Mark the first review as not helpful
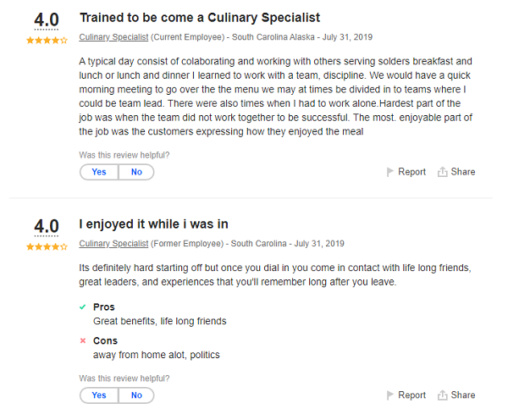 click(x=136, y=172)
